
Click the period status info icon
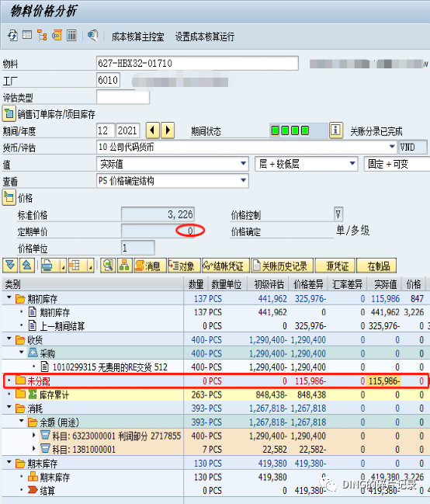[335, 130]
